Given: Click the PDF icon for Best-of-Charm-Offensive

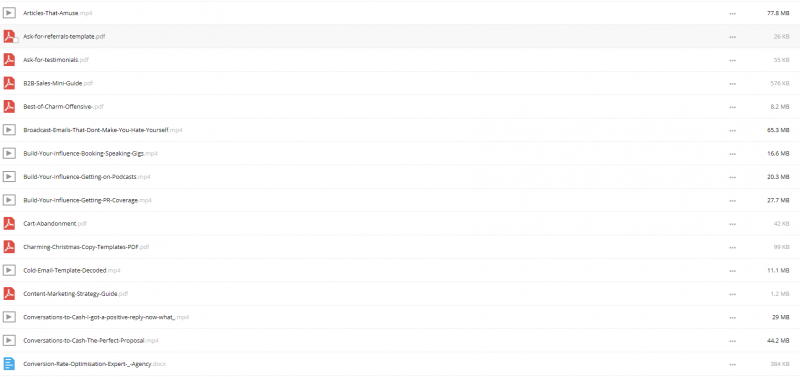Looking at the screenshot, I should [x=9, y=107].
